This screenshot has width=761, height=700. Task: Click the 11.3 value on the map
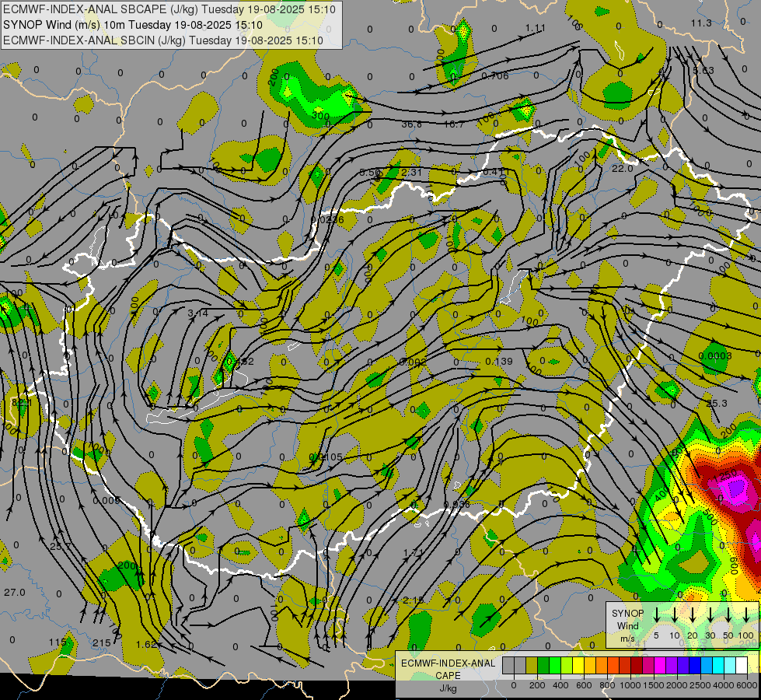pos(701,23)
